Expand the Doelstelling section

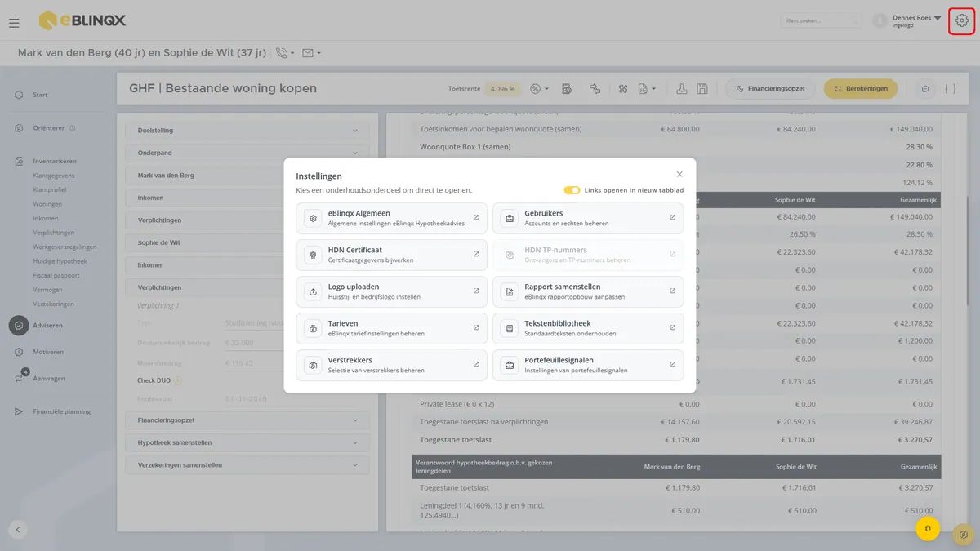click(x=247, y=131)
